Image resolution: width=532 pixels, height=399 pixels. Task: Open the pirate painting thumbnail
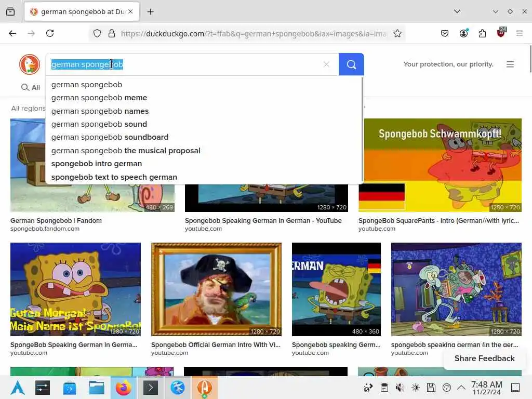point(216,289)
